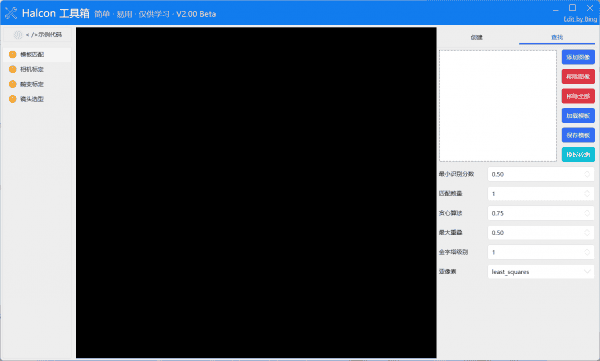Click the red 移除图像 button
The width and height of the screenshot is (600, 361).
[x=578, y=77]
